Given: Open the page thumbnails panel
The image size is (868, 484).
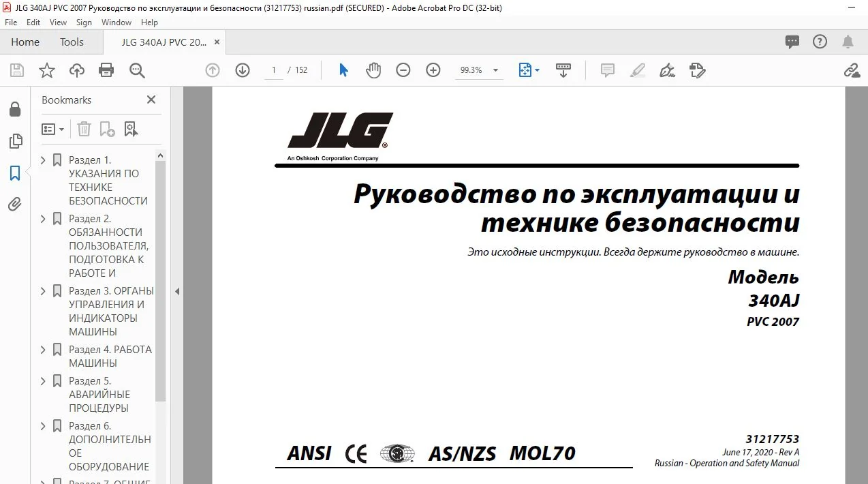Looking at the screenshot, I should click(15, 141).
